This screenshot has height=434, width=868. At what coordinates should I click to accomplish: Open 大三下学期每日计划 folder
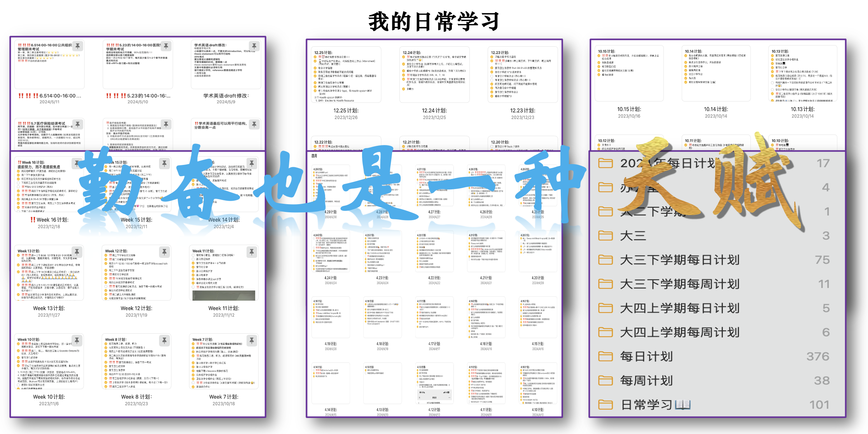coord(679,260)
